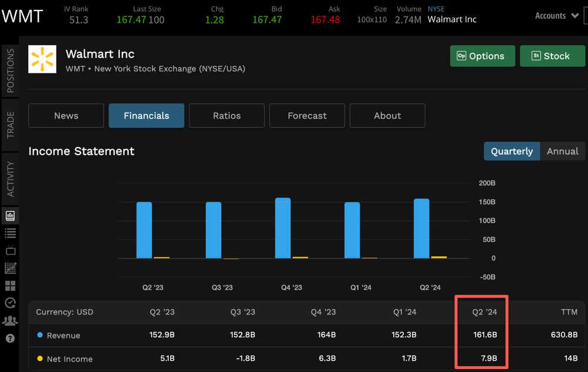588x372 pixels.
Task: Open the POSITIONS side tab
Action: [10, 71]
